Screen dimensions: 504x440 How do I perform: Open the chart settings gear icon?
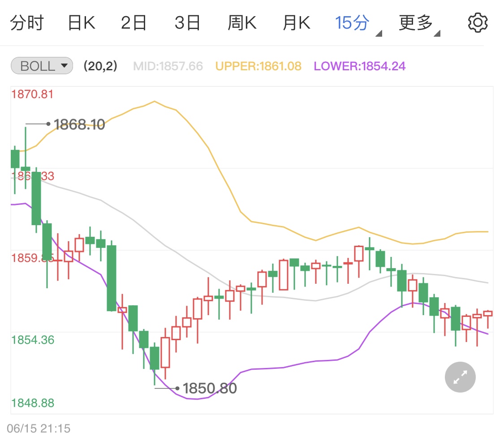click(478, 23)
